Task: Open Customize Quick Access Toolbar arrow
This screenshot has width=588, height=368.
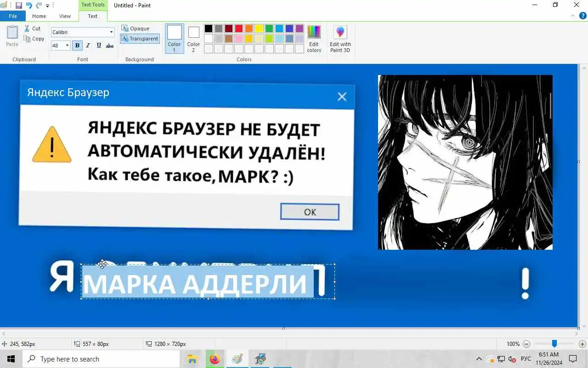Action: coord(47,6)
